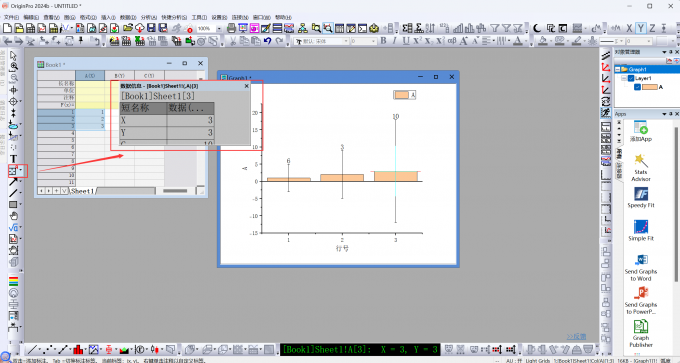Open the 文件 (File) menu
Screen dimensions: 680x363
pyautogui.click(x=11, y=17)
